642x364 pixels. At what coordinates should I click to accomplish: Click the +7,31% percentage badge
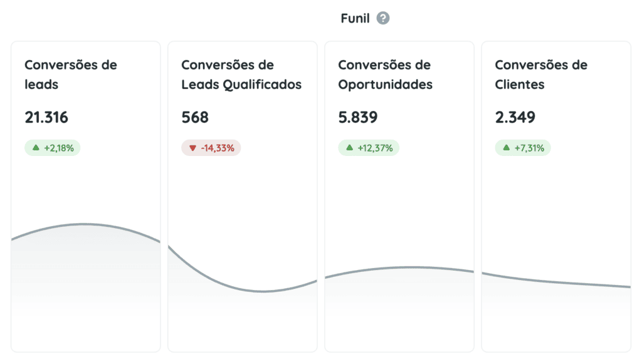click(523, 148)
